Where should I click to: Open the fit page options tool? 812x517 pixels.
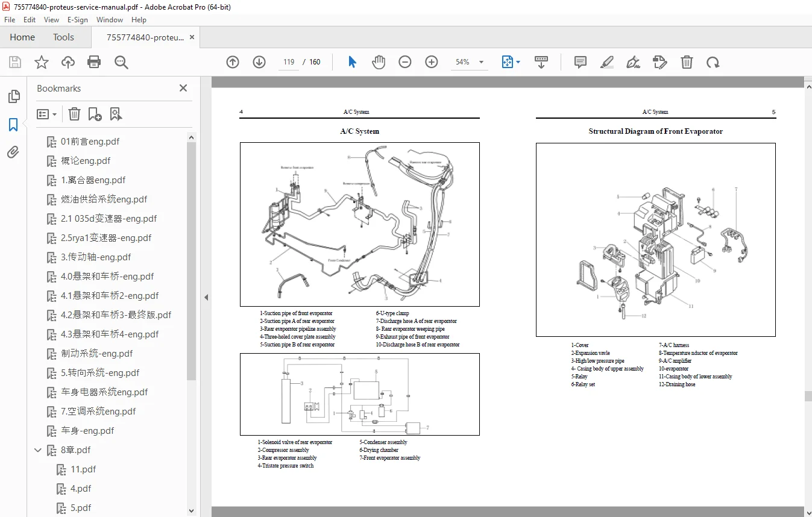tap(507, 62)
